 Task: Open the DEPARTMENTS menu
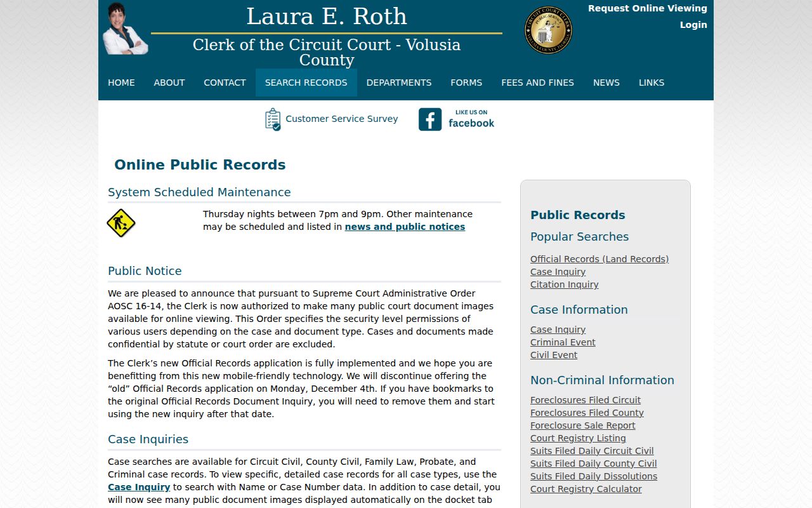pyautogui.click(x=399, y=83)
